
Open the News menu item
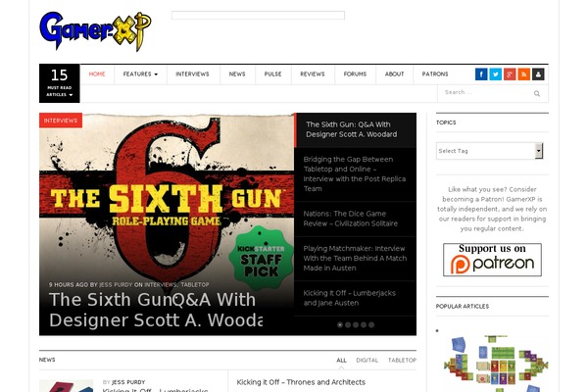coord(237,74)
